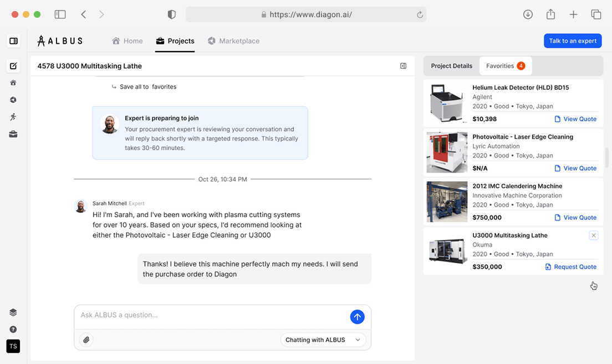Screen dimensions: 612x364
Task: Send message with blue arrow button
Action: tap(357, 317)
